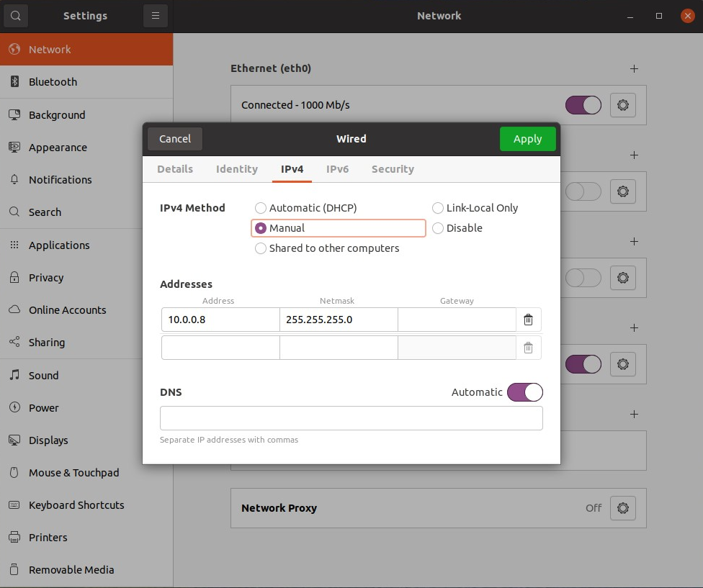703x588 pixels.
Task: Click the Sound music note icon
Action: [14, 375]
